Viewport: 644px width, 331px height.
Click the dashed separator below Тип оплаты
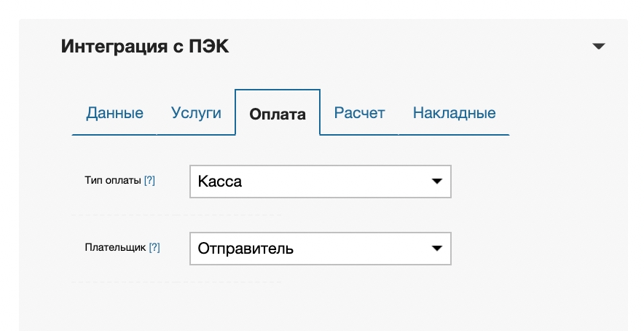coord(176,215)
